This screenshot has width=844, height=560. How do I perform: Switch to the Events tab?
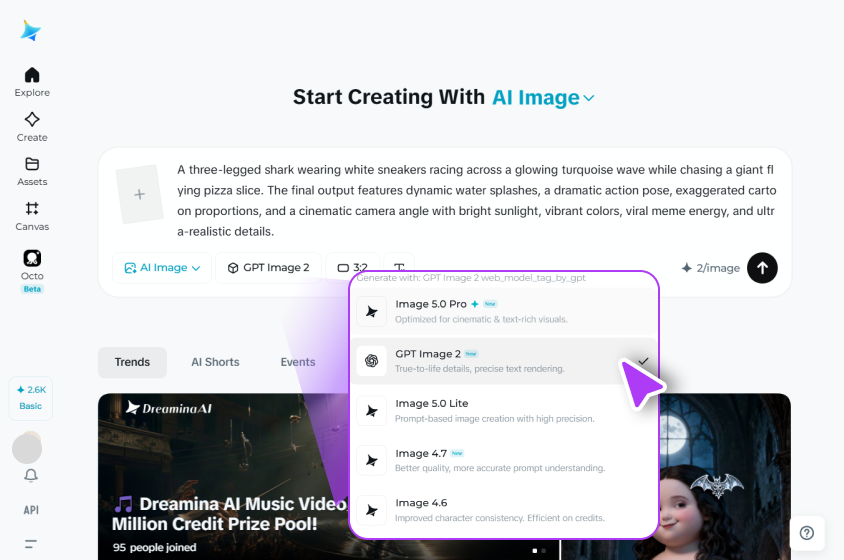click(298, 362)
